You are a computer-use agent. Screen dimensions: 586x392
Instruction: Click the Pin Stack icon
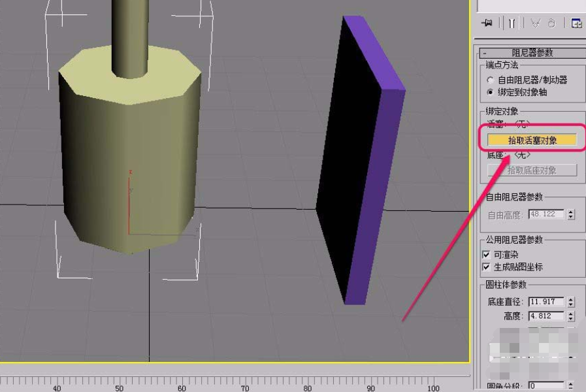(x=487, y=23)
